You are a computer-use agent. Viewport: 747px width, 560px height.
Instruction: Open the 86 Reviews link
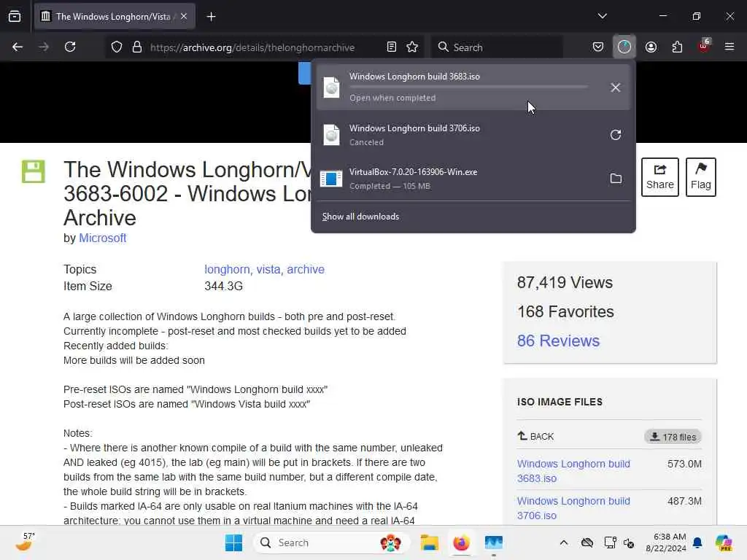tap(558, 341)
